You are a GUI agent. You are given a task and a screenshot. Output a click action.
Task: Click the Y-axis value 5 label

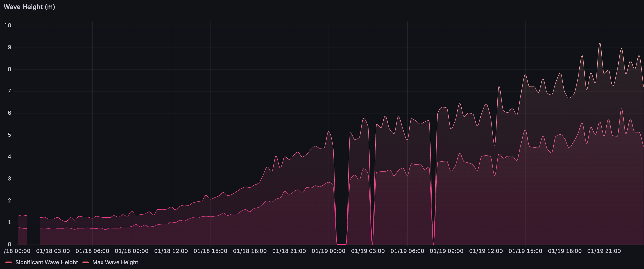pos(10,135)
